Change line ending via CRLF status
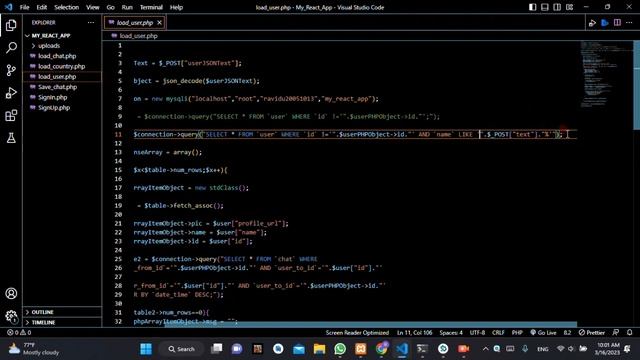This screenshot has height=360, width=640. pyautogui.click(x=498, y=333)
